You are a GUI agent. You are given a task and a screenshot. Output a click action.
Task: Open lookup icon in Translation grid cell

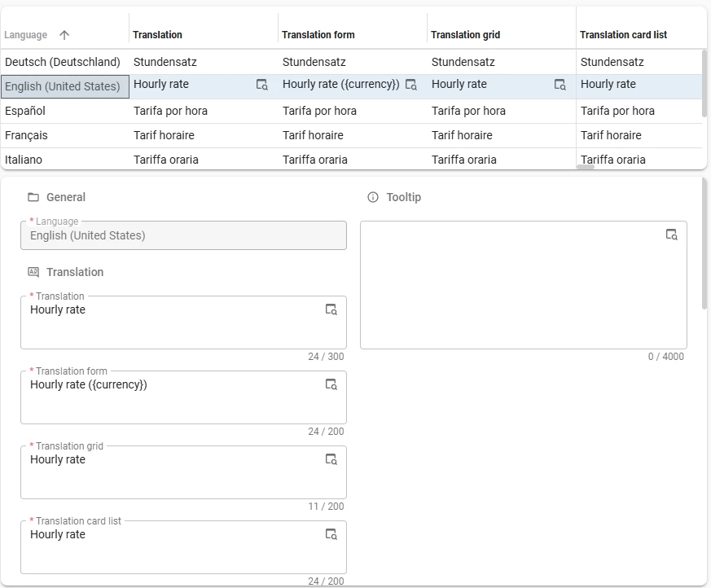[x=560, y=85]
